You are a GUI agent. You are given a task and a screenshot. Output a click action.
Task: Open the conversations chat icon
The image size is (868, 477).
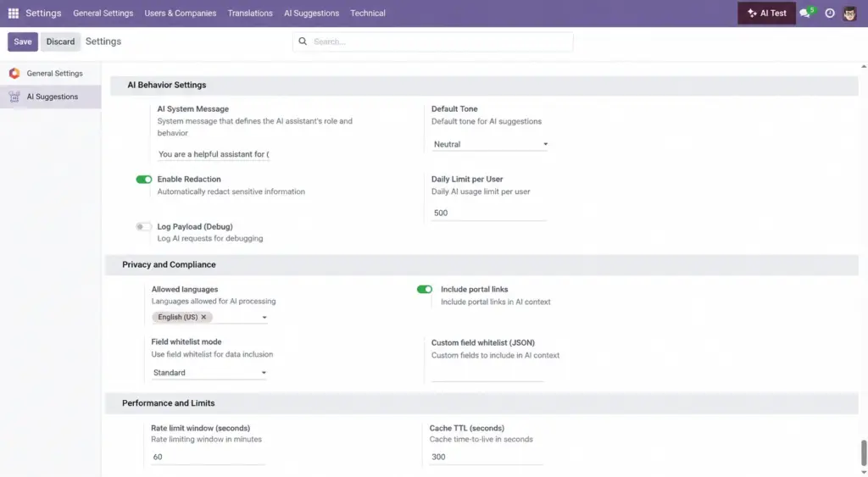click(805, 13)
